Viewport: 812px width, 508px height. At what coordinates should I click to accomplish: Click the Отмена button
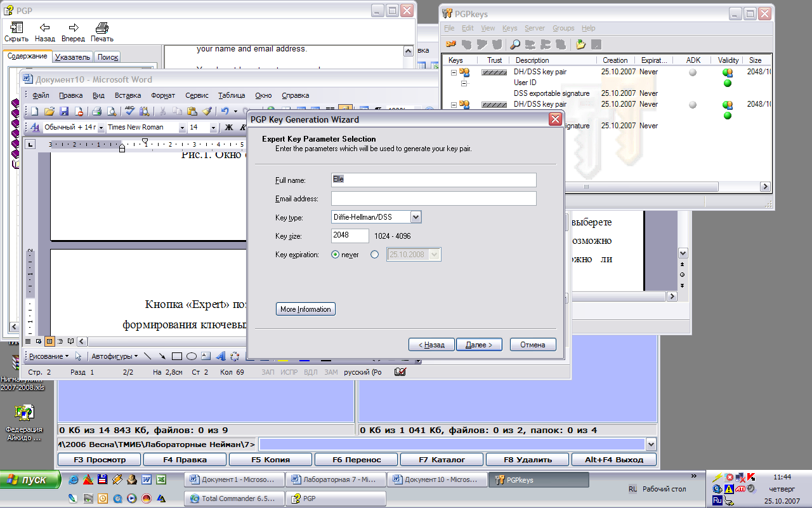point(533,345)
